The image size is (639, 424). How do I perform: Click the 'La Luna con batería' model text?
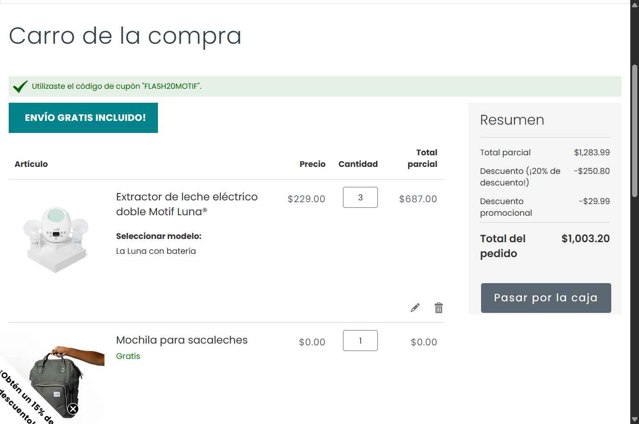coord(156,251)
